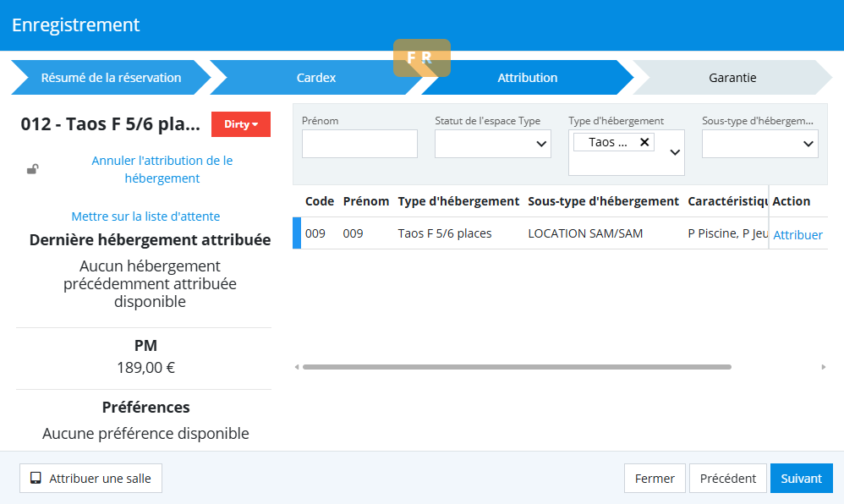This screenshot has width=844, height=504.
Task: Proceed with the Suivant button
Action: pyautogui.click(x=801, y=479)
